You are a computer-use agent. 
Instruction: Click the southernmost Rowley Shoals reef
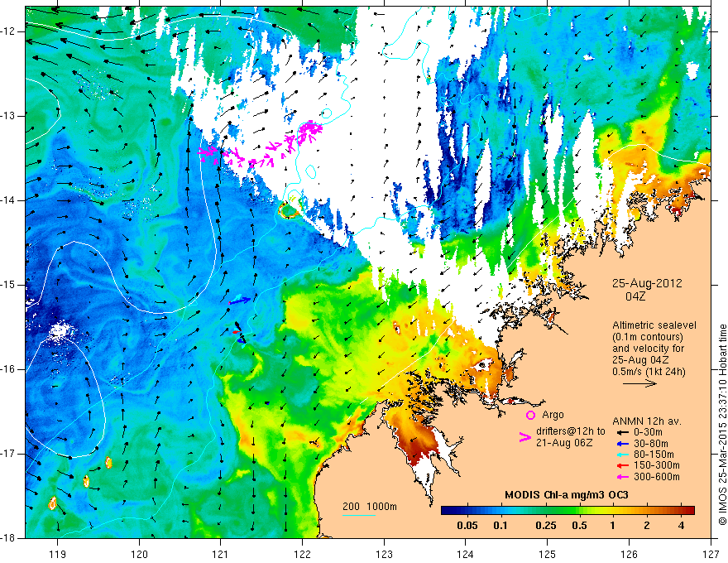[52, 503]
